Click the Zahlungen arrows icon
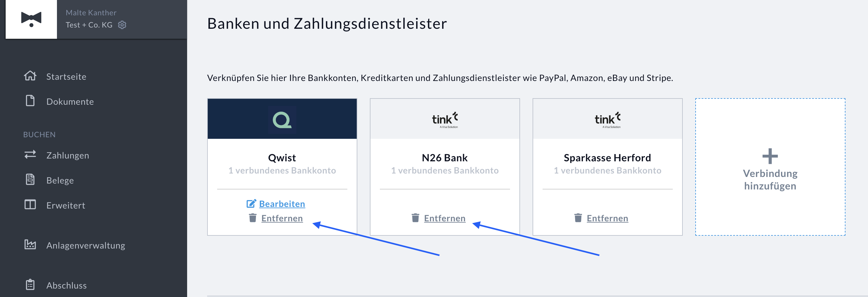868x297 pixels. [x=30, y=154]
